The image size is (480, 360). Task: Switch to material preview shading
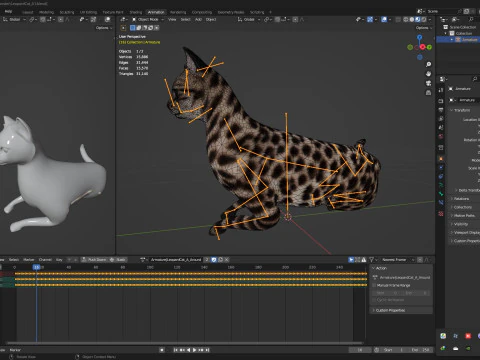click(418, 20)
